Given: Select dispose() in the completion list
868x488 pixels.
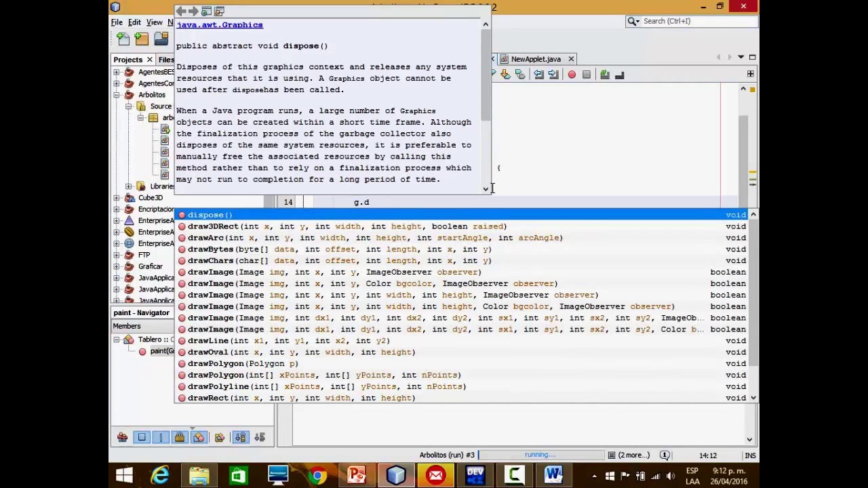Looking at the screenshot, I should [461, 215].
